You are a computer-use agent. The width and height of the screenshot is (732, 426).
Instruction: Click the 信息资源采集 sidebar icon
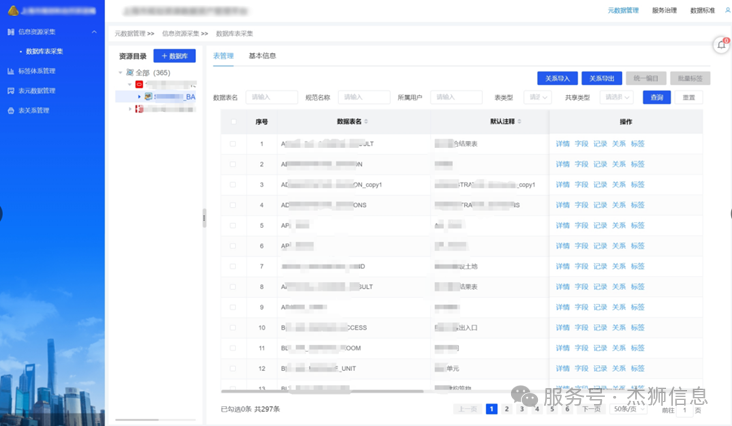point(11,32)
